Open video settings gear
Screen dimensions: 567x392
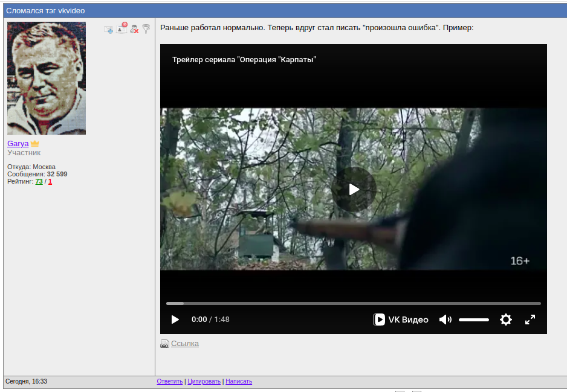(505, 320)
